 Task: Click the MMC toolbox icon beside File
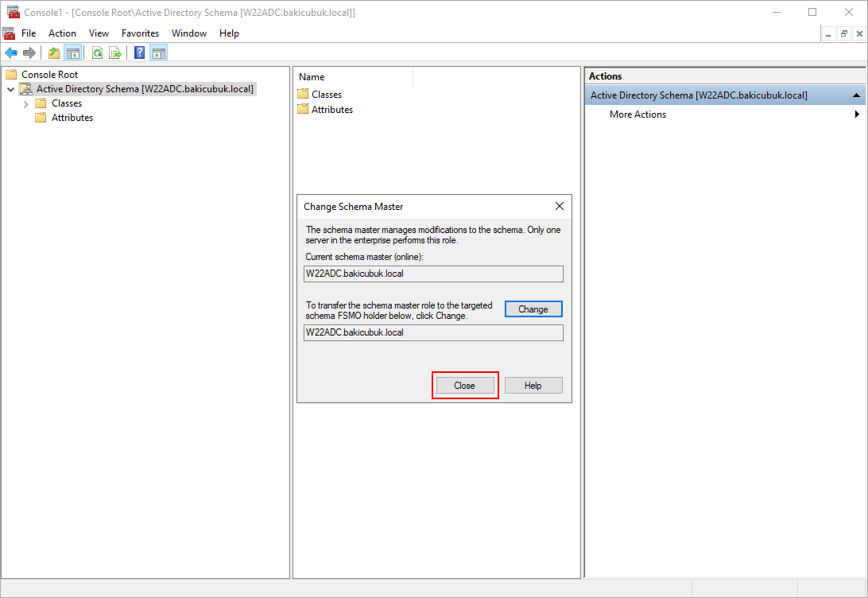tap(9, 33)
